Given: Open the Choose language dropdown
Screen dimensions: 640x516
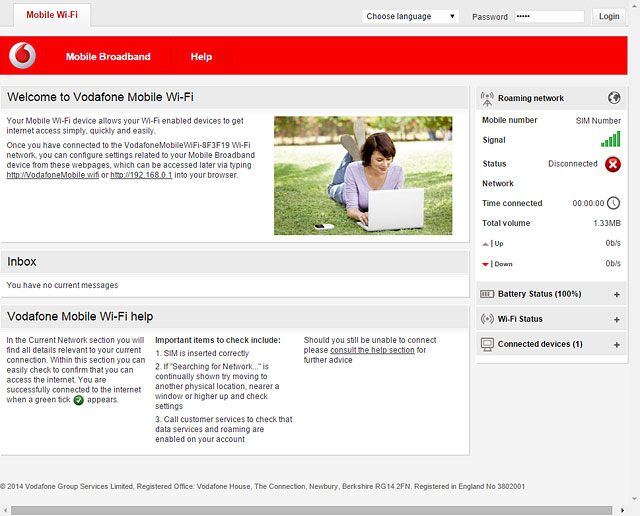Looking at the screenshot, I should (x=410, y=16).
